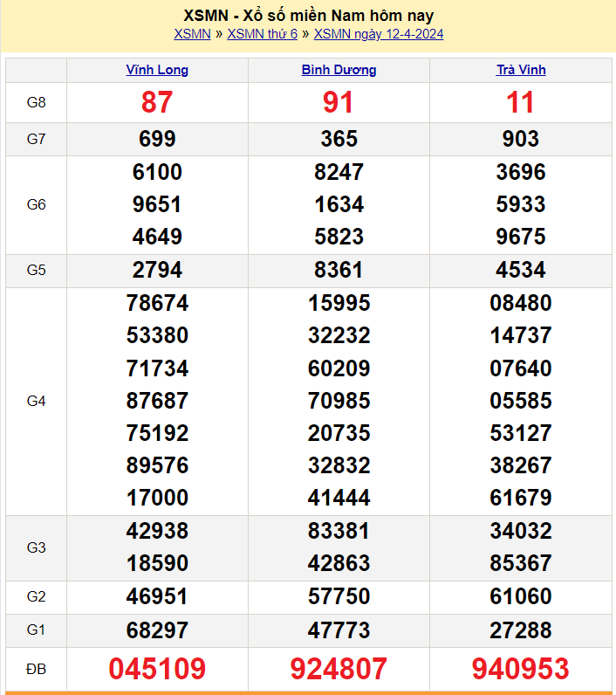Image resolution: width=616 pixels, height=695 pixels.
Task: Click Bình Dương special prize 924807
Action: click(x=339, y=669)
